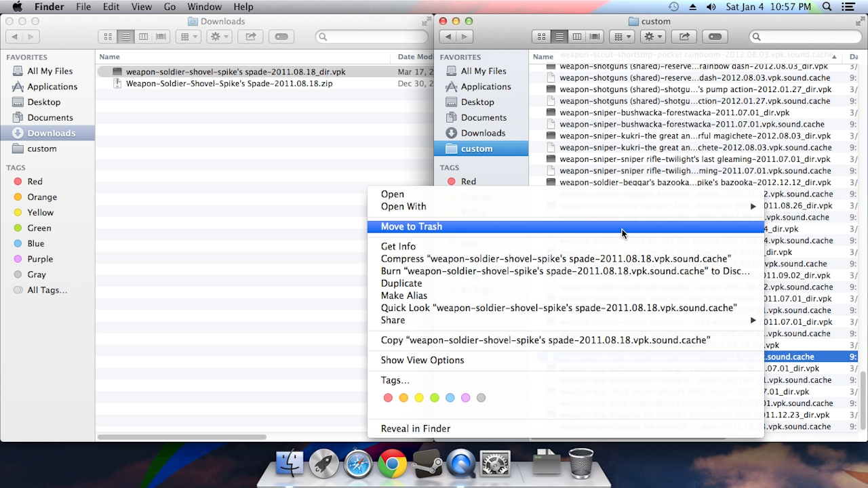
Task: Choose Get Info from context menu
Action: coord(566,246)
